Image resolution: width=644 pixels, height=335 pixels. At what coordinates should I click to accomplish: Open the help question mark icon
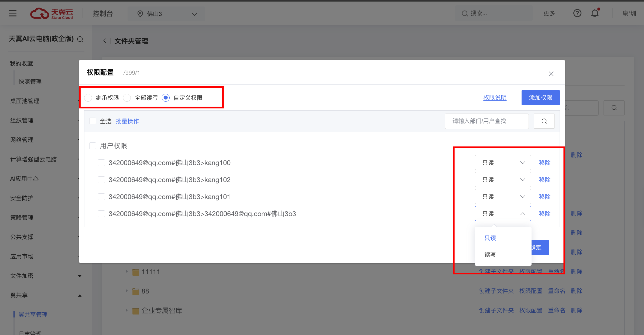coord(577,13)
